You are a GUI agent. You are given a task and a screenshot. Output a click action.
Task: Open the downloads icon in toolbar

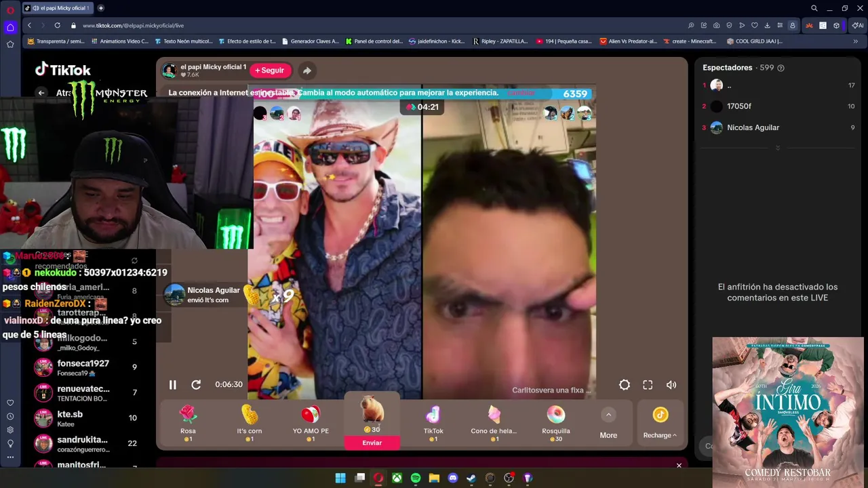coord(767,25)
